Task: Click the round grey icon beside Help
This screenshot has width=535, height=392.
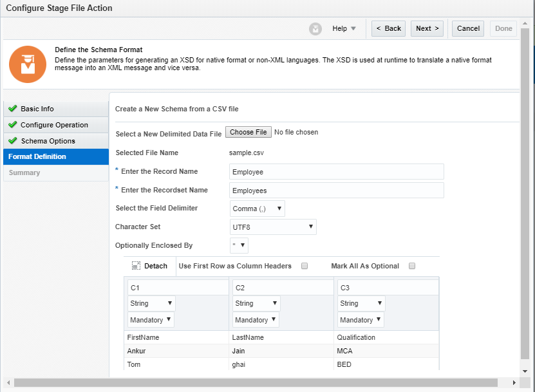Action: [x=315, y=29]
